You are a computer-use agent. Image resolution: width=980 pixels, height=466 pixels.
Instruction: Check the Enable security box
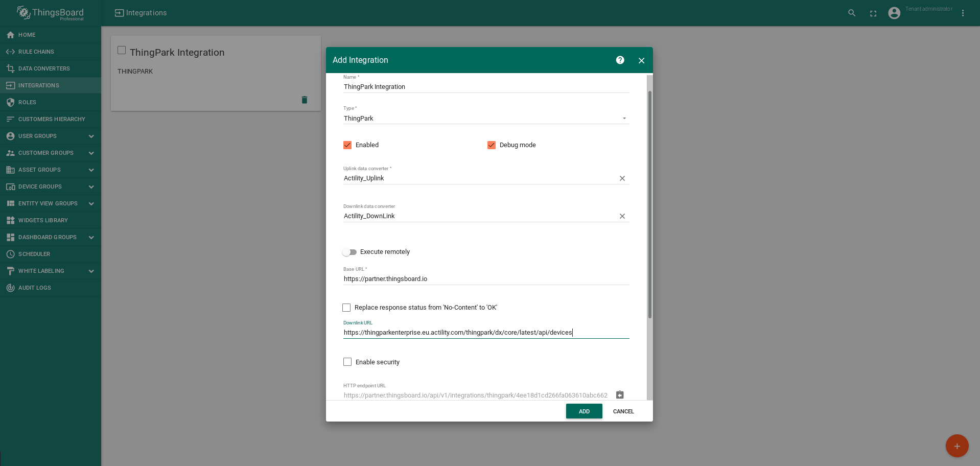tap(347, 362)
